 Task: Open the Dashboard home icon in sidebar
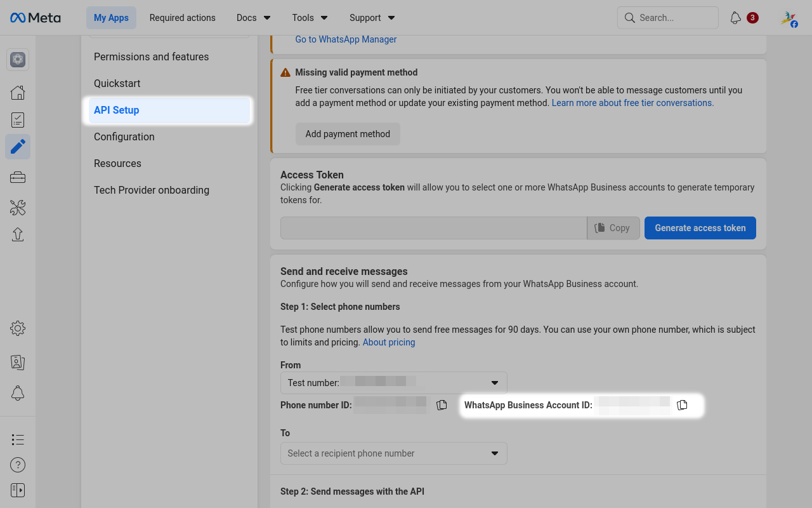(18, 93)
